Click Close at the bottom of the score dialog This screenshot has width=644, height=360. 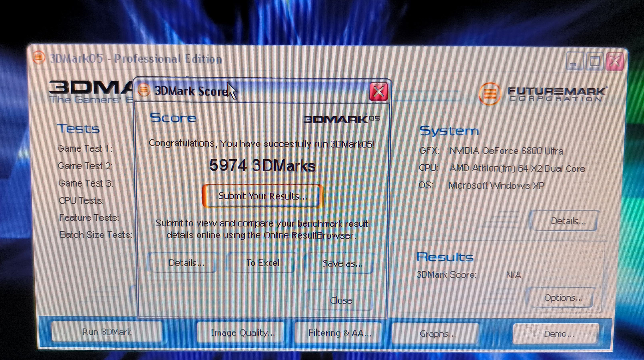pos(340,300)
